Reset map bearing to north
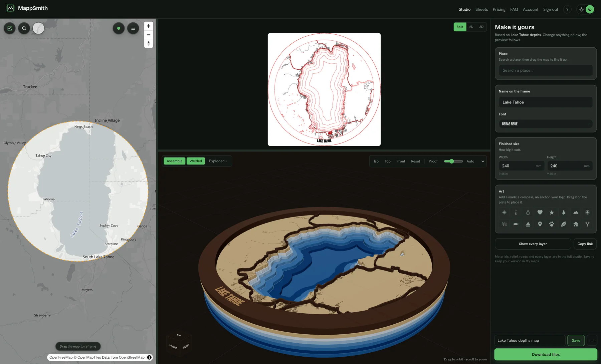The image size is (601, 364). click(149, 43)
